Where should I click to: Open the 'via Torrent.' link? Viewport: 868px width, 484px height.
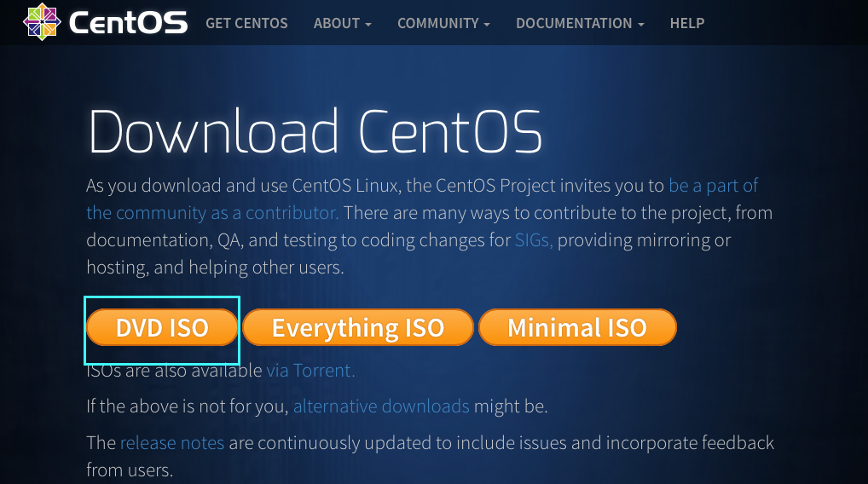coord(310,370)
